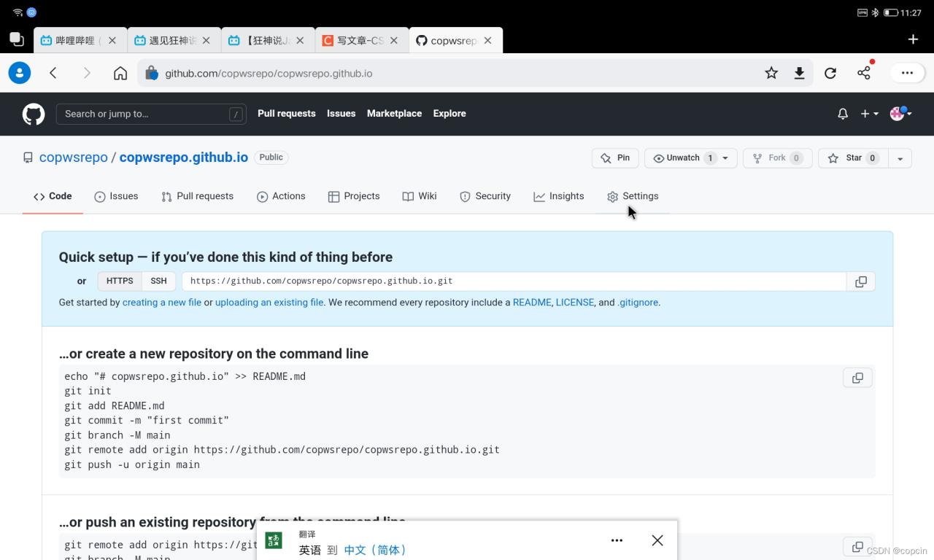This screenshot has width=934, height=560.
Task: Open the browser profile icon
Action: tap(20, 73)
